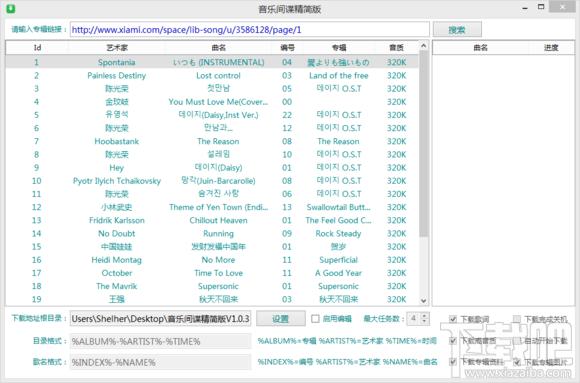580x383 pixels.
Task: Decrease the 最大任务数 value with down arrow
Action: [425, 322]
